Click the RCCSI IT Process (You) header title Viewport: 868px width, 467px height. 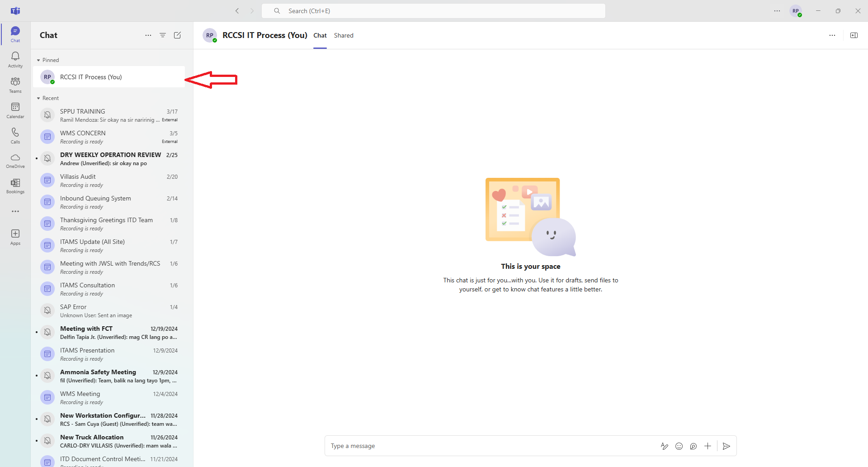point(265,35)
